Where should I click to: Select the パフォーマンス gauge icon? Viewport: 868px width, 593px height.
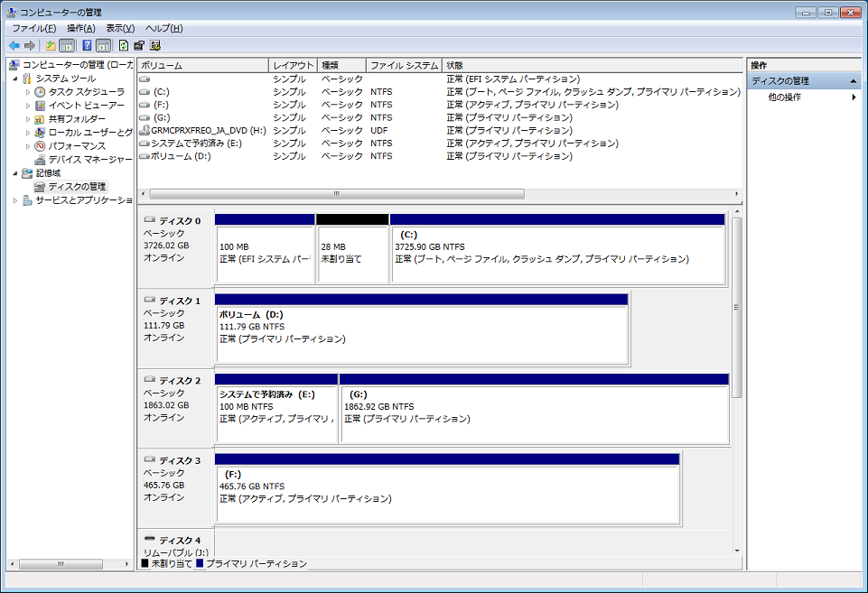tap(40, 146)
